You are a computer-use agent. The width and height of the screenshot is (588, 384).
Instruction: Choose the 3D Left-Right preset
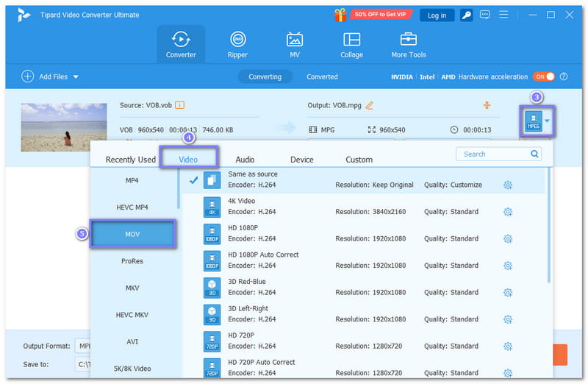(x=364, y=314)
